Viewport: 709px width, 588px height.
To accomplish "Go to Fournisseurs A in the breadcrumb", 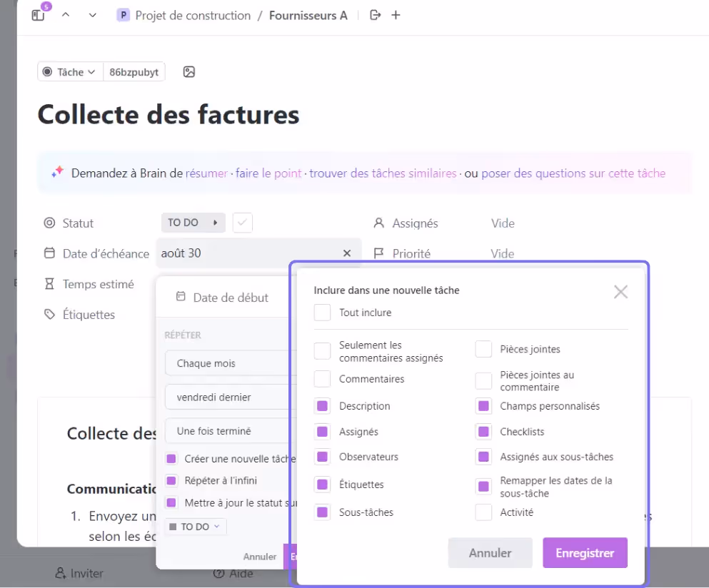I will (308, 15).
